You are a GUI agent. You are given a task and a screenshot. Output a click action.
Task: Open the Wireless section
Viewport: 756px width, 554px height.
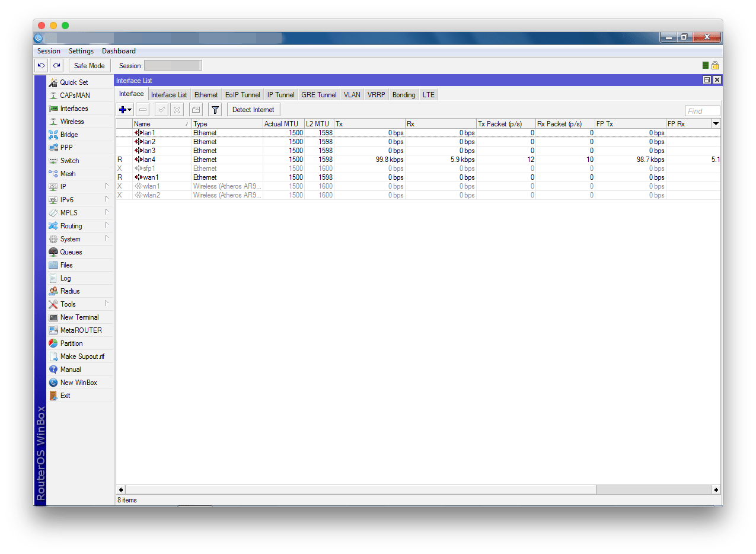(72, 122)
